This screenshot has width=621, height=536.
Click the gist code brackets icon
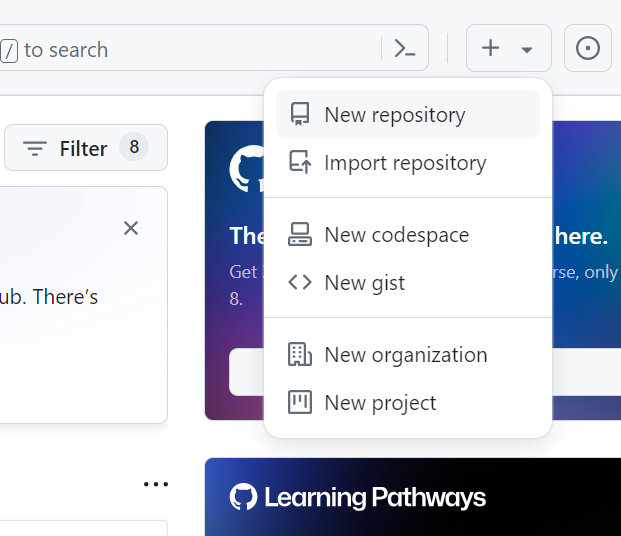[x=300, y=282]
